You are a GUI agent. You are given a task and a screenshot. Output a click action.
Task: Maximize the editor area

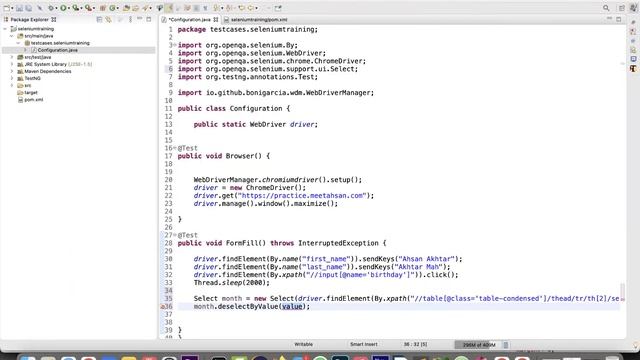[x=619, y=19]
